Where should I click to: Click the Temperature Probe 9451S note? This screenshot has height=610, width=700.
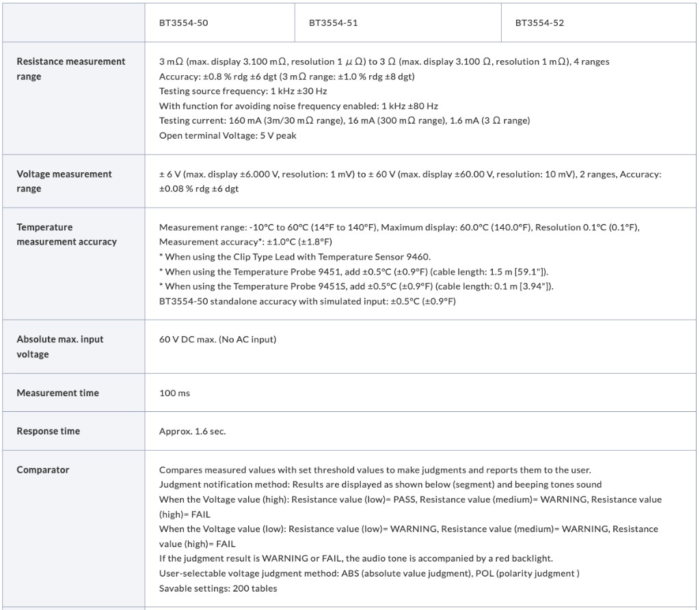356,286
